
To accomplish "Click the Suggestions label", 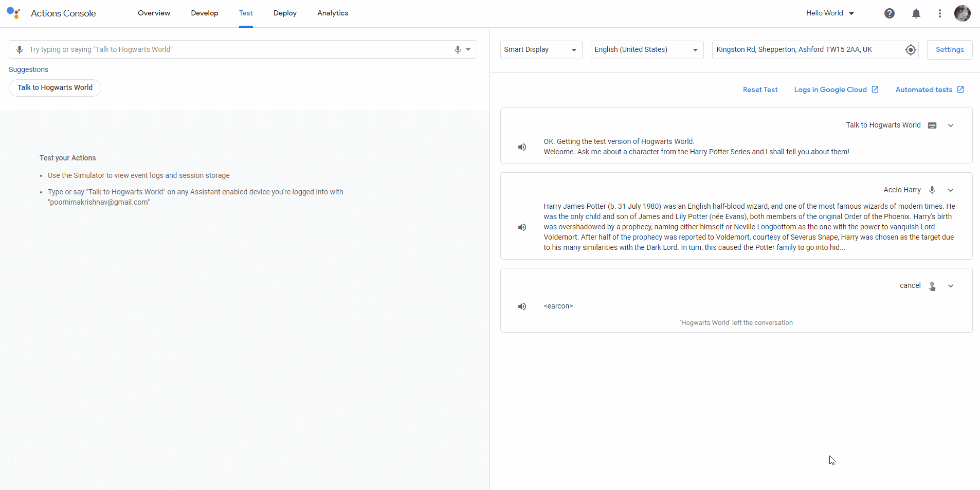I will coord(28,69).
